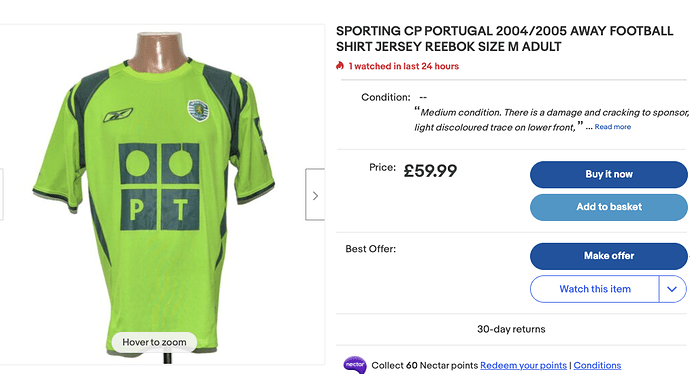Click the £59.99 price text

[430, 171]
